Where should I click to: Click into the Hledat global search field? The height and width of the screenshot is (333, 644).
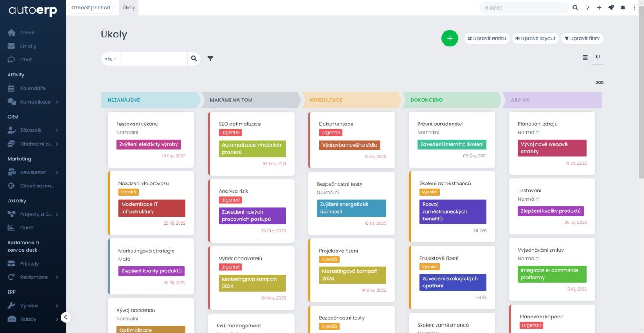coord(524,8)
